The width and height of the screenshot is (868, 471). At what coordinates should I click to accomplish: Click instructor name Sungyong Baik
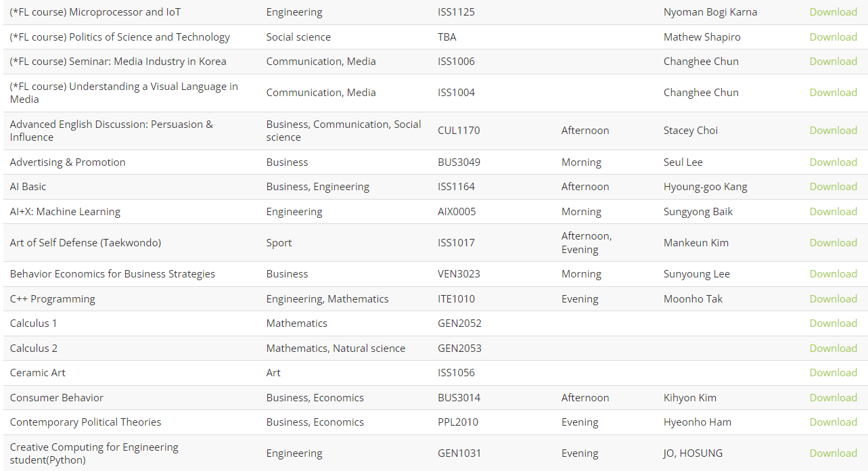click(x=698, y=212)
